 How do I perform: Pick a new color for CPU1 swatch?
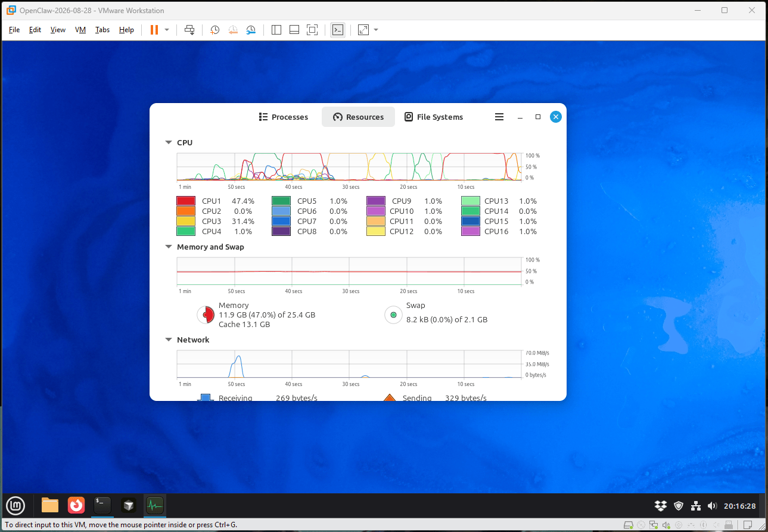coord(186,201)
